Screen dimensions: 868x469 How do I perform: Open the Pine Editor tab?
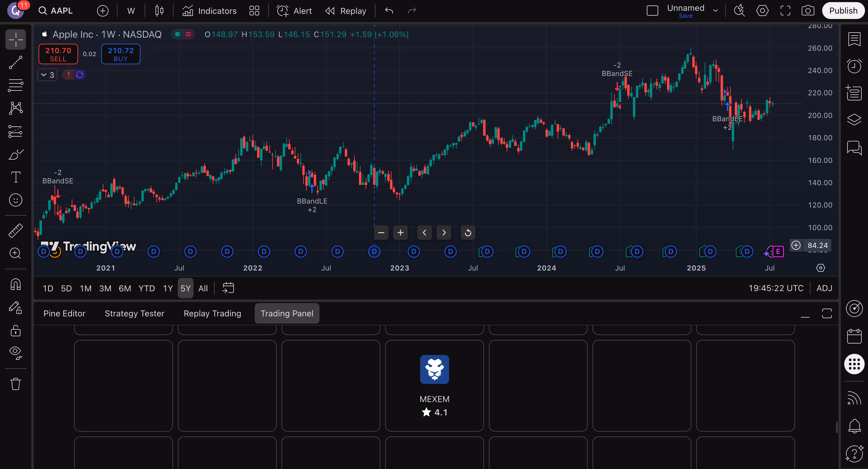64,314
